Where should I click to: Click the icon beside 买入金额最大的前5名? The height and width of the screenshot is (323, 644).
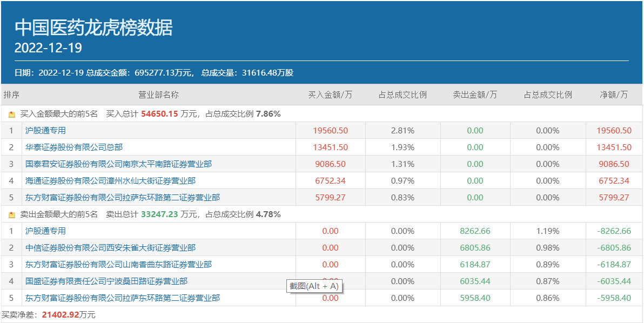pyautogui.click(x=12, y=115)
